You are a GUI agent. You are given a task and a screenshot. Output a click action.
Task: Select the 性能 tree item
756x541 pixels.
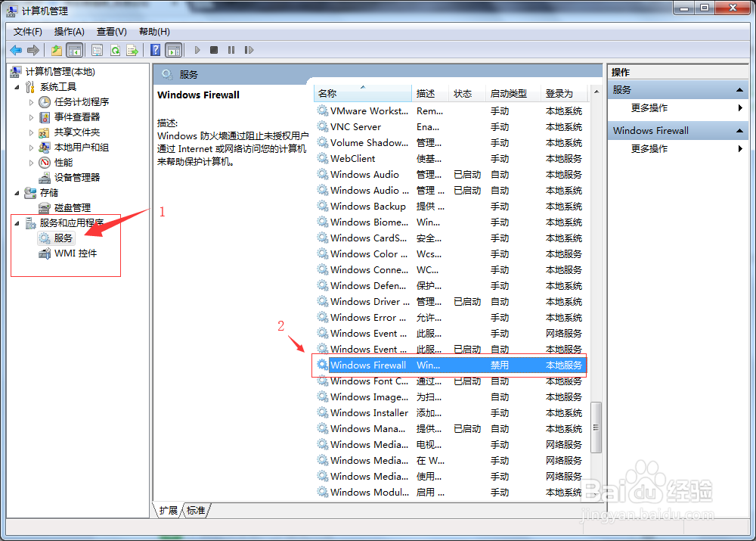[64, 162]
